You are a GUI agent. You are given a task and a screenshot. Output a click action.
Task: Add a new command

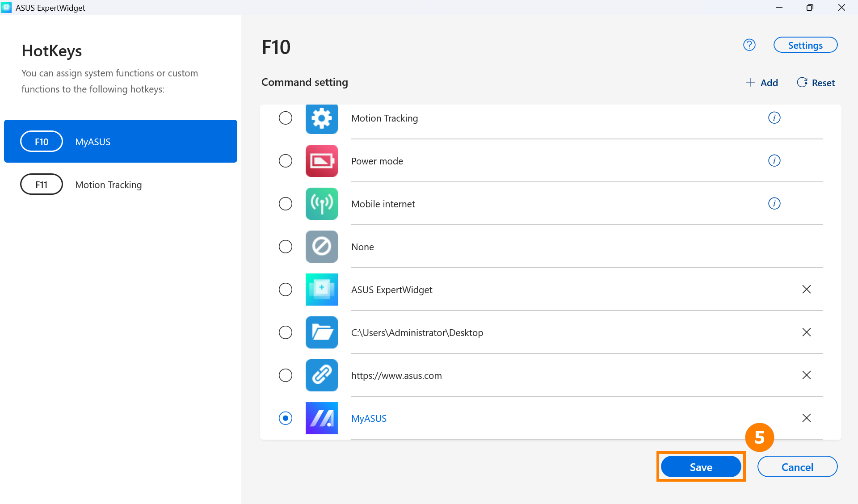[x=762, y=83]
